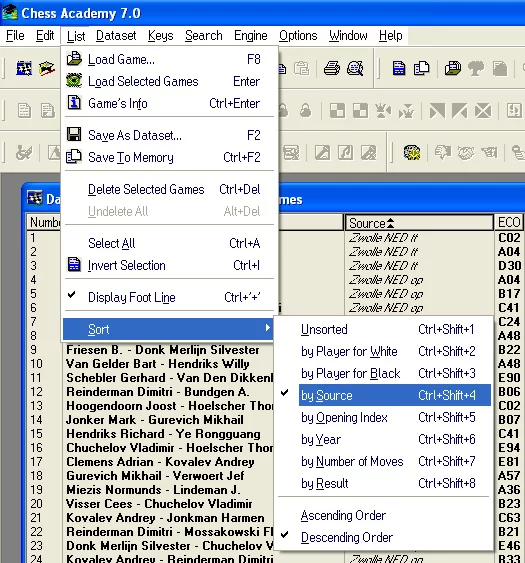This screenshot has width=525, height=563.
Task: Click the Source column header sort arrow
Action: click(390, 223)
